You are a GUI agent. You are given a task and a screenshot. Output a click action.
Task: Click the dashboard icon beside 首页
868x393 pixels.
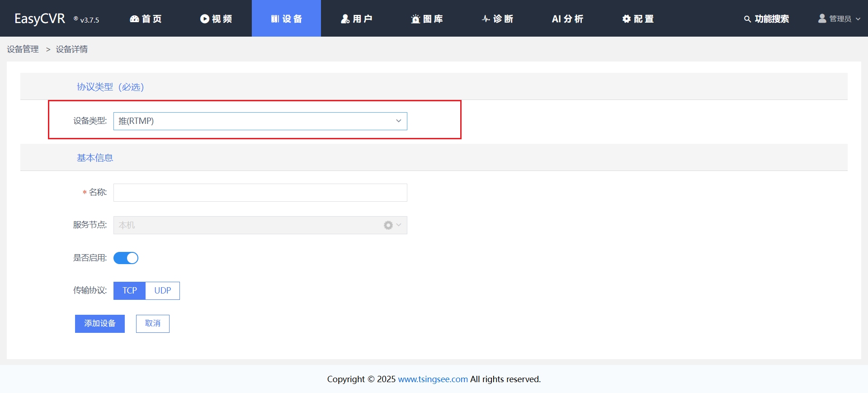pos(134,19)
